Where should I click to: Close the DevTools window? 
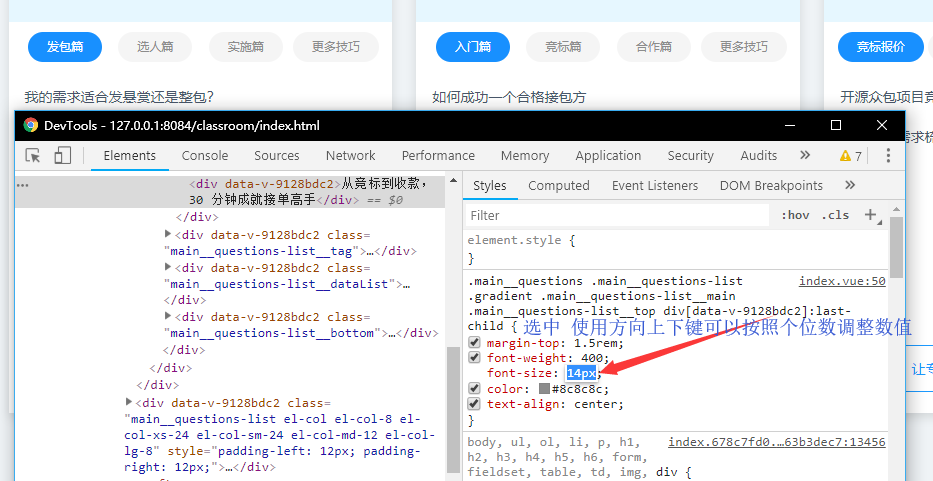[882, 126]
